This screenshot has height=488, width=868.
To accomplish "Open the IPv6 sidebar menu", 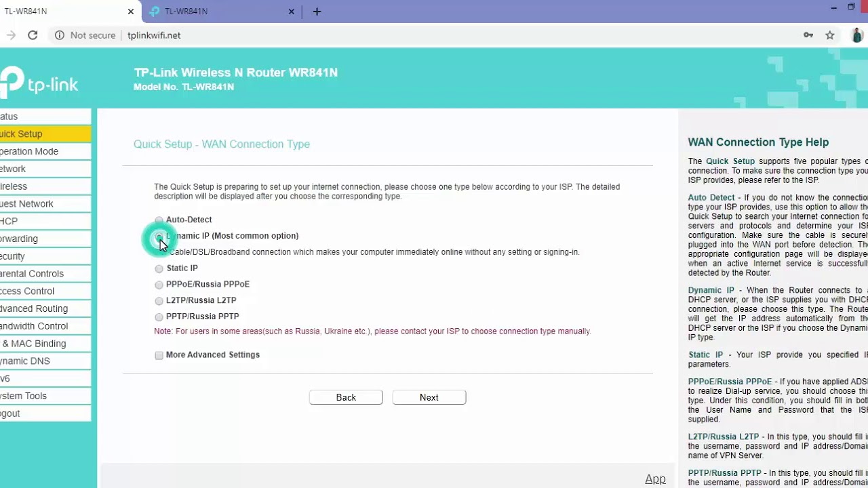I will pyautogui.click(x=45, y=379).
